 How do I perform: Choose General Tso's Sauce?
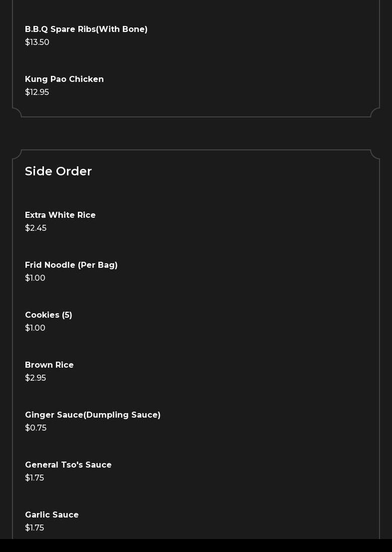click(x=68, y=465)
